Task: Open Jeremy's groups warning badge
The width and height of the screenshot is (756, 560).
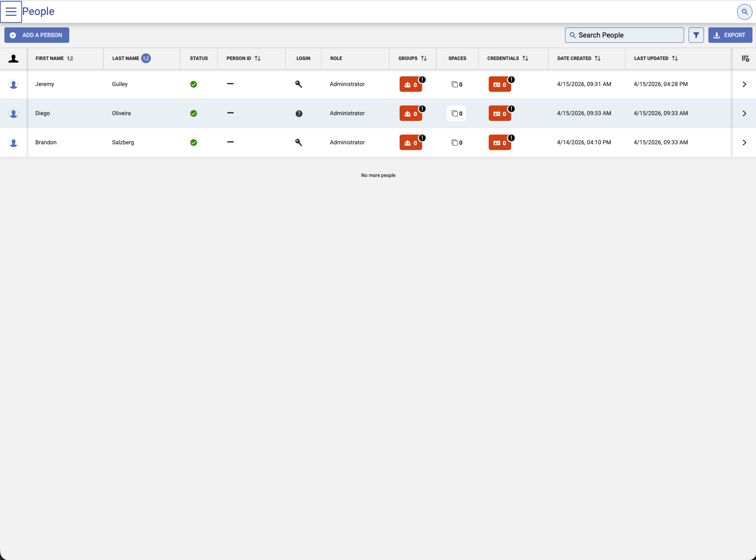Action: click(x=411, y=84)
